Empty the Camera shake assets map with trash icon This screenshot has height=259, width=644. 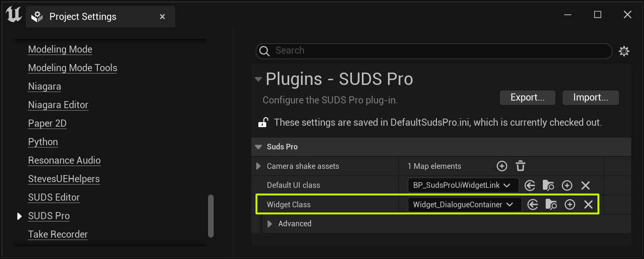[521, 166]
